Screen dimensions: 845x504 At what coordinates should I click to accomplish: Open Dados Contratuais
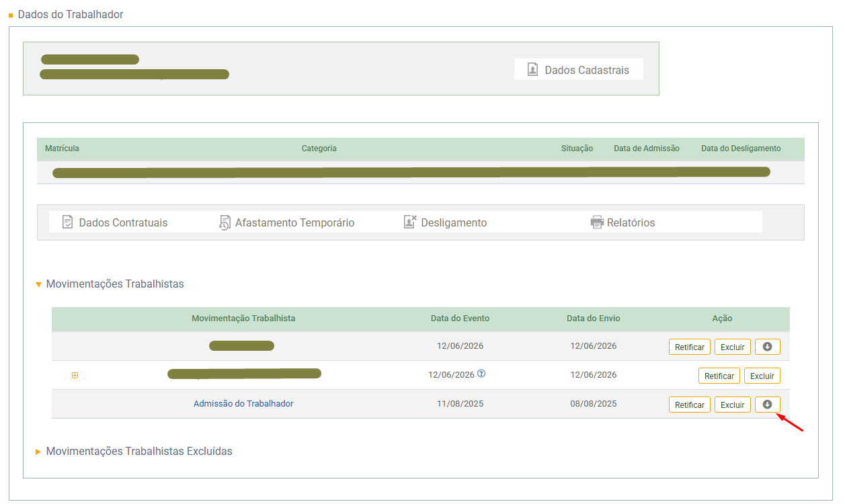pyautogui.click(x=114, y=222)
